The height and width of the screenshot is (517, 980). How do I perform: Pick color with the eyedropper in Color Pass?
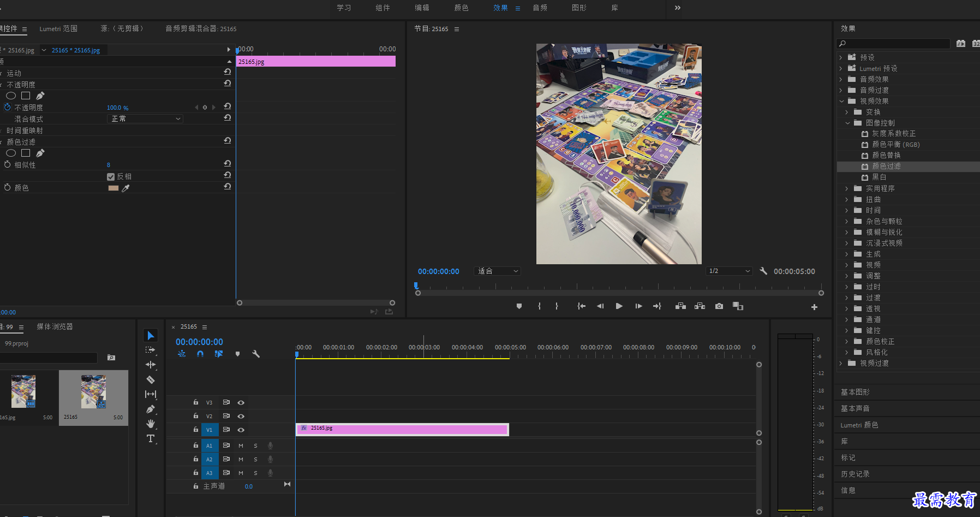(126, 188)
